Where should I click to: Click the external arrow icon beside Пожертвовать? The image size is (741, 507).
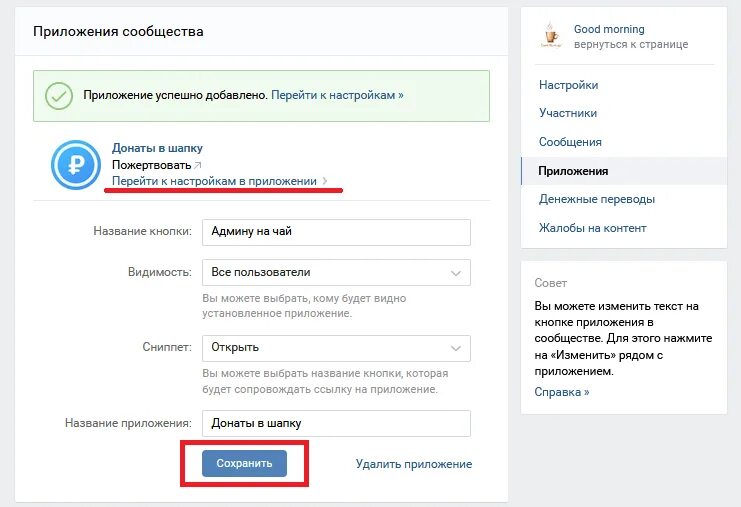[x=198, y=165]
